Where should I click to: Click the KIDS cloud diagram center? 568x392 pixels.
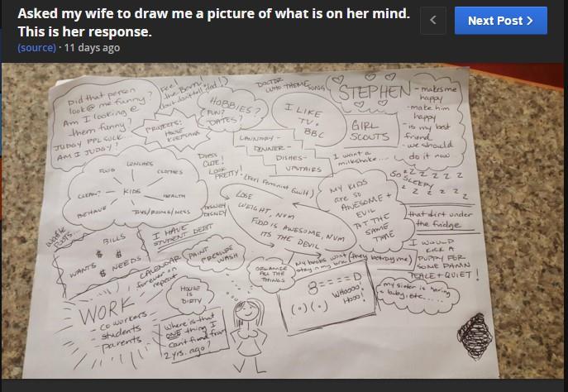click(132, 190)
